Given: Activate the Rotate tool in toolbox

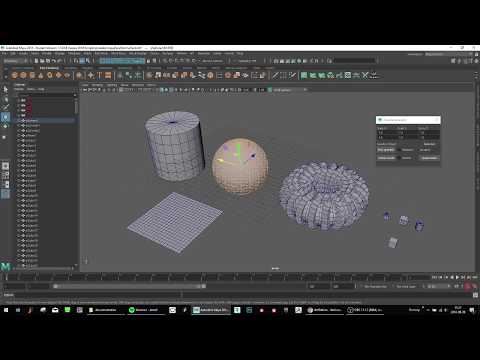Looking at the screenshot, I should click(x=5, y=126).
